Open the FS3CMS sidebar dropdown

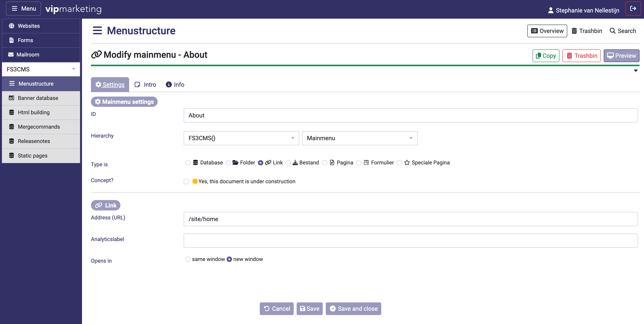(x=41, y=69)
